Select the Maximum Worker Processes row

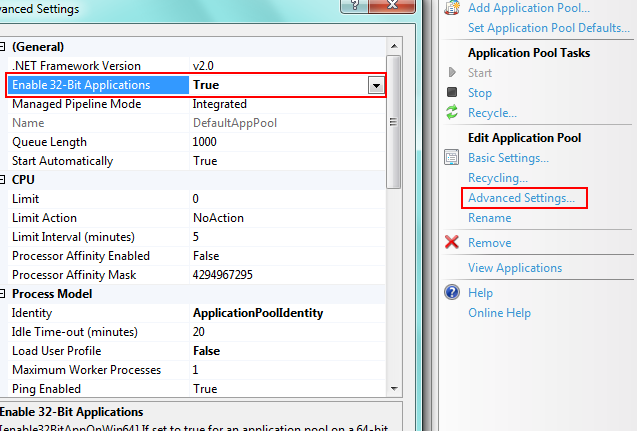coord(197,370)
